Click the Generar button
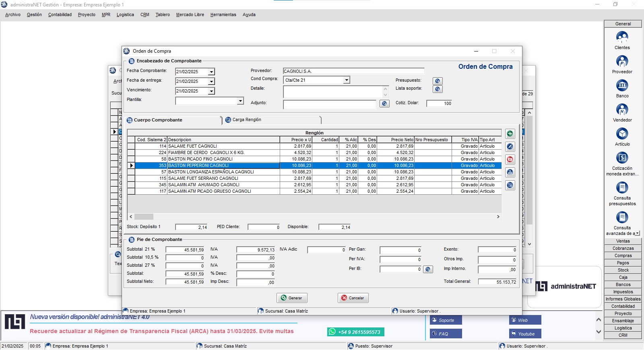 click(x=292, y=298)
